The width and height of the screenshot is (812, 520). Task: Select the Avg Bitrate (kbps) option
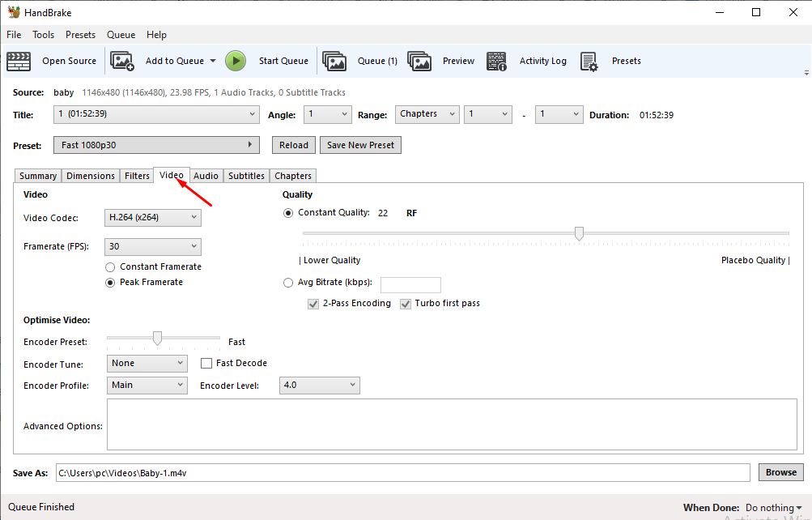[x=288, y=283]
